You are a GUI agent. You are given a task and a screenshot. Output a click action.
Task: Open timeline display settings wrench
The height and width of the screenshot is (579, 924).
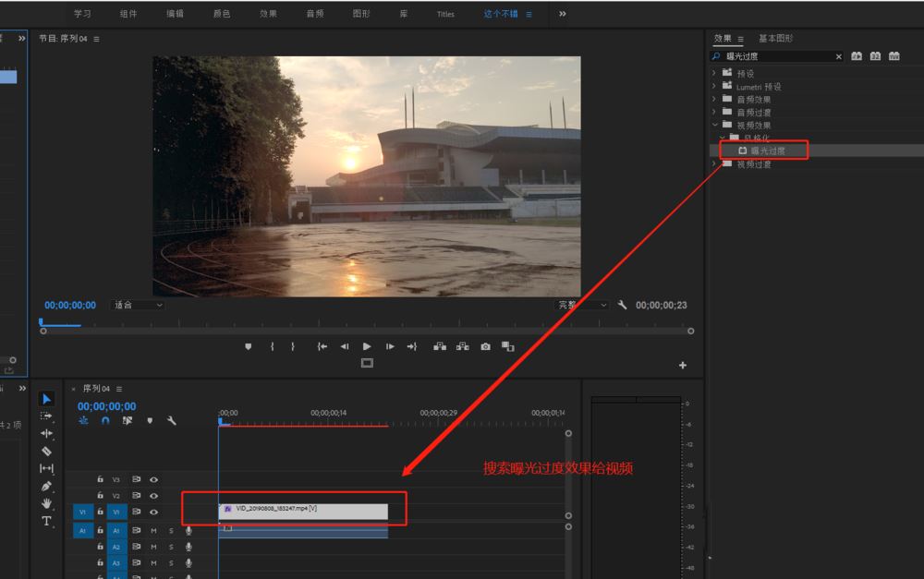pyautogui.click(x=171, y=420)
